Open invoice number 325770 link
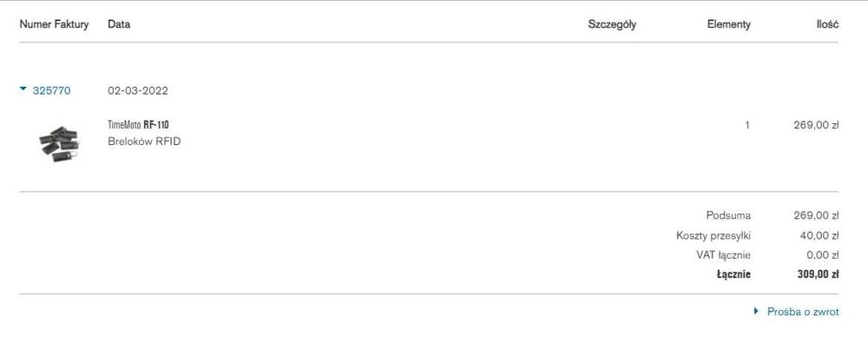The width and height of the screenshot is (868, 355). (51, 90)
